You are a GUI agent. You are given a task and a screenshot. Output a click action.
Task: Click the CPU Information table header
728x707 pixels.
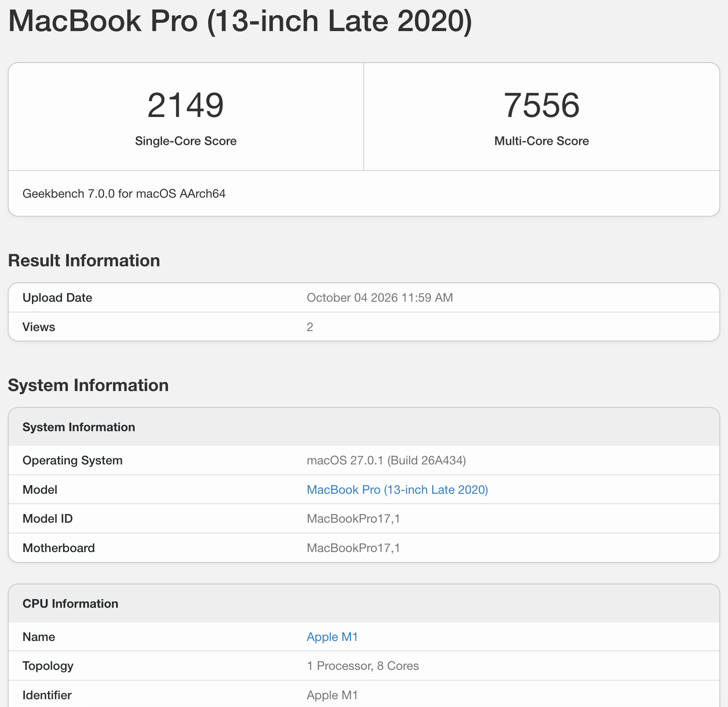[x=70, y=603]
